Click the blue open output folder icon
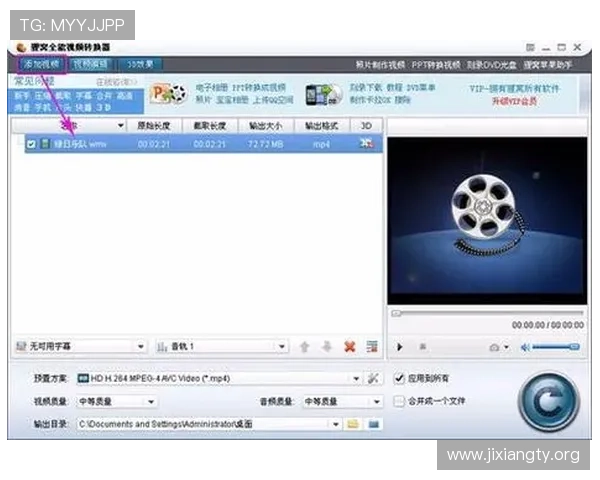 [373, 424]
